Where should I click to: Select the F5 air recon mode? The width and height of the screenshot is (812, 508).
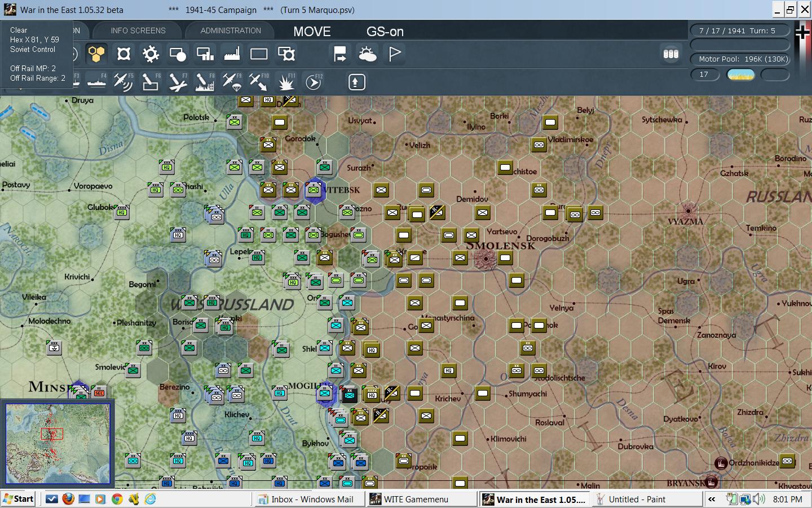(123, 82)
